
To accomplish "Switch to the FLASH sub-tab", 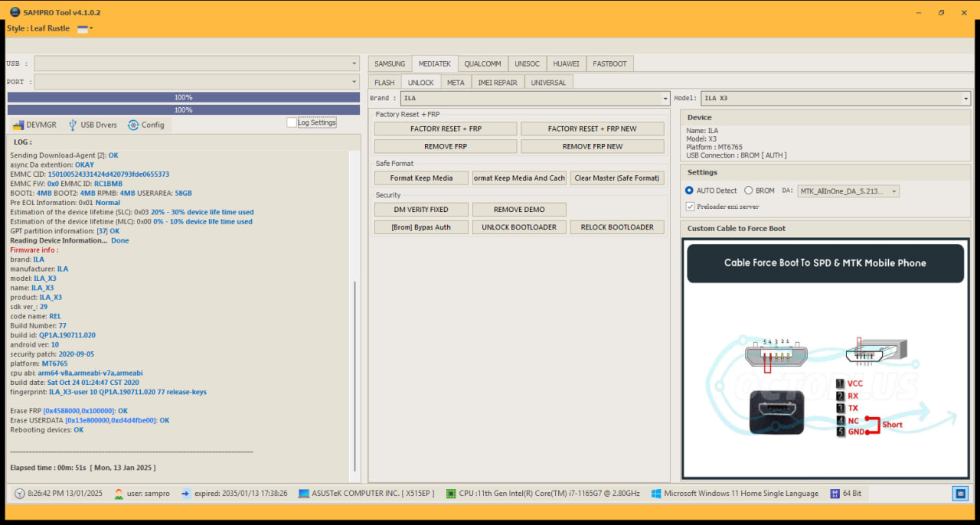I will [x=384, y=82].
